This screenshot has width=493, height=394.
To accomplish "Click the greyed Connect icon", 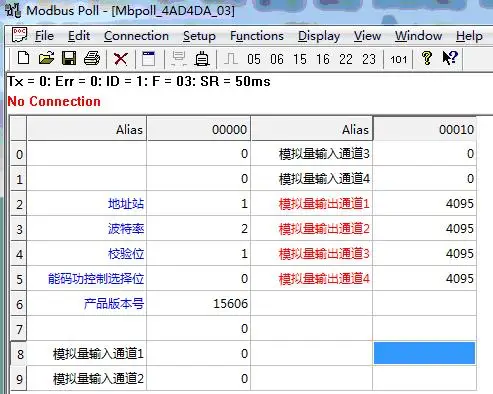I will click(x=179, y=59).
